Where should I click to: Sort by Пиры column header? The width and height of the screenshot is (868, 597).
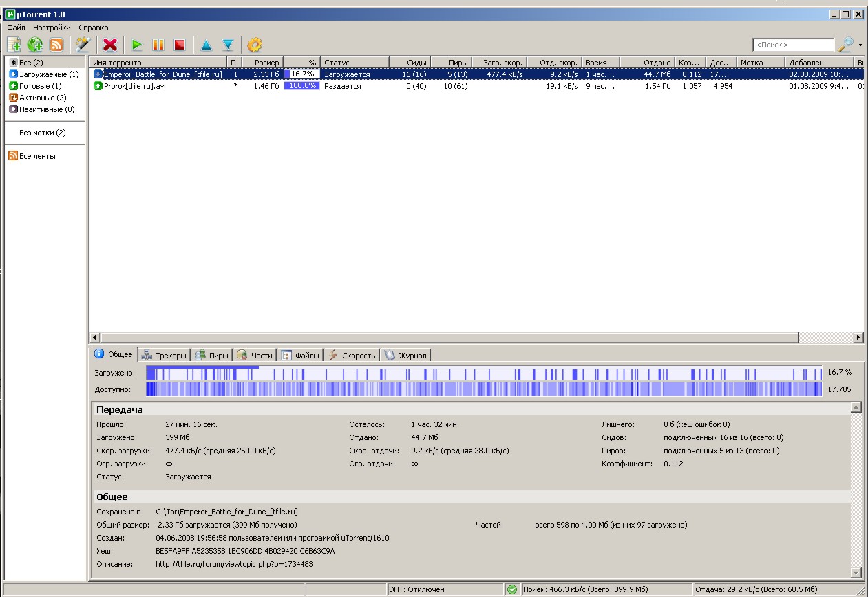pyautogui.click(x=451, y=63)
